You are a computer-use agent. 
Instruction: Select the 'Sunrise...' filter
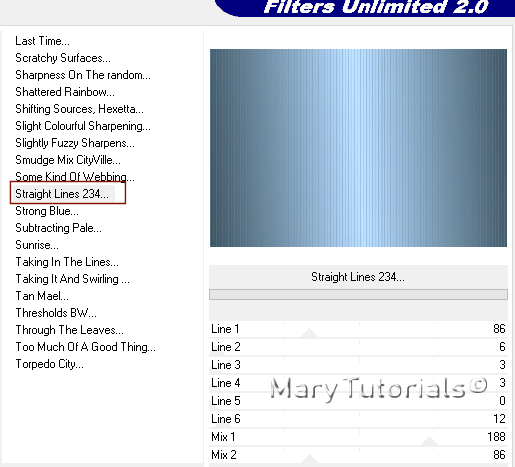point(37,245)
